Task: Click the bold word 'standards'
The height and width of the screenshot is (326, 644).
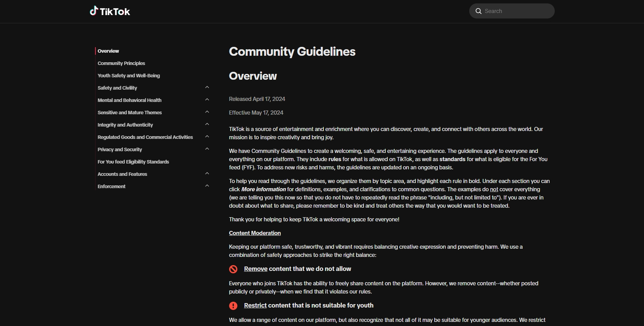Action: coord(452,159)
